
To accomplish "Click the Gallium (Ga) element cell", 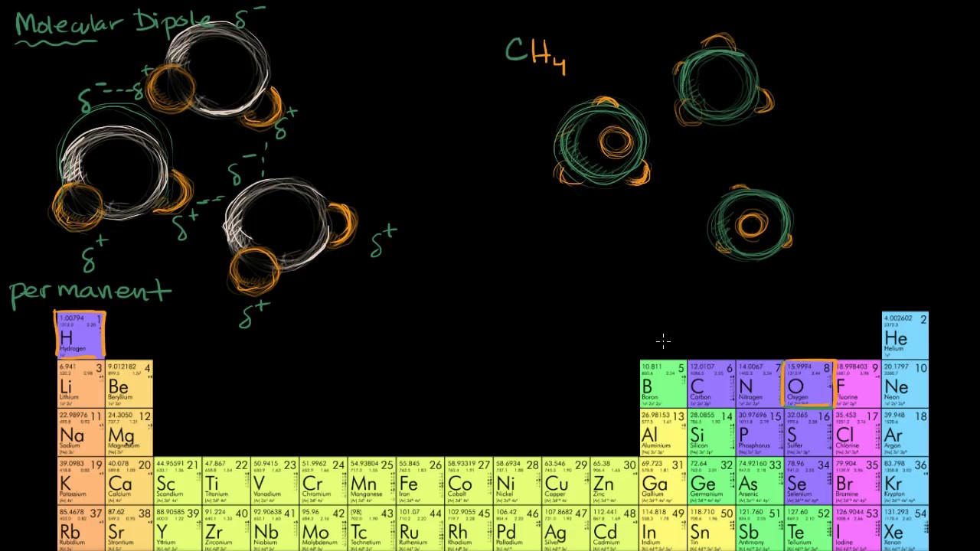I will coord(663,480).
